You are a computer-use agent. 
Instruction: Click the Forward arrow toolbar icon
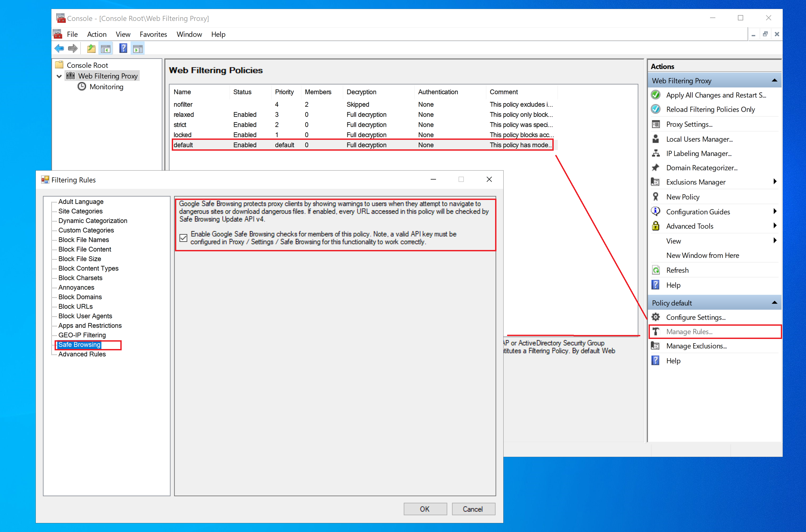(73, 48)
